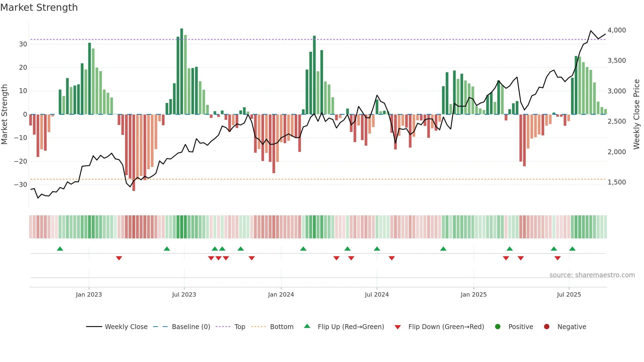Click the red Negative circle in legend
The image size is (644, 362).
tap(547, 327)
